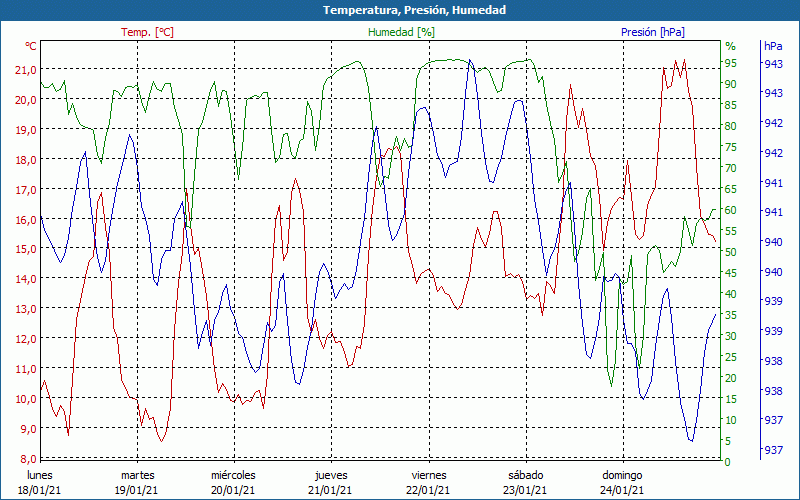800x500 pixels.
Task: Click the '20,0' temperature axis value
Action: [26, 100]
